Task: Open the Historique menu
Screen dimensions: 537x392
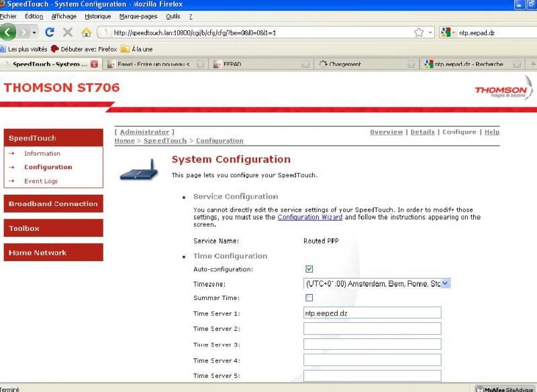Action: (x=97, y=16)
